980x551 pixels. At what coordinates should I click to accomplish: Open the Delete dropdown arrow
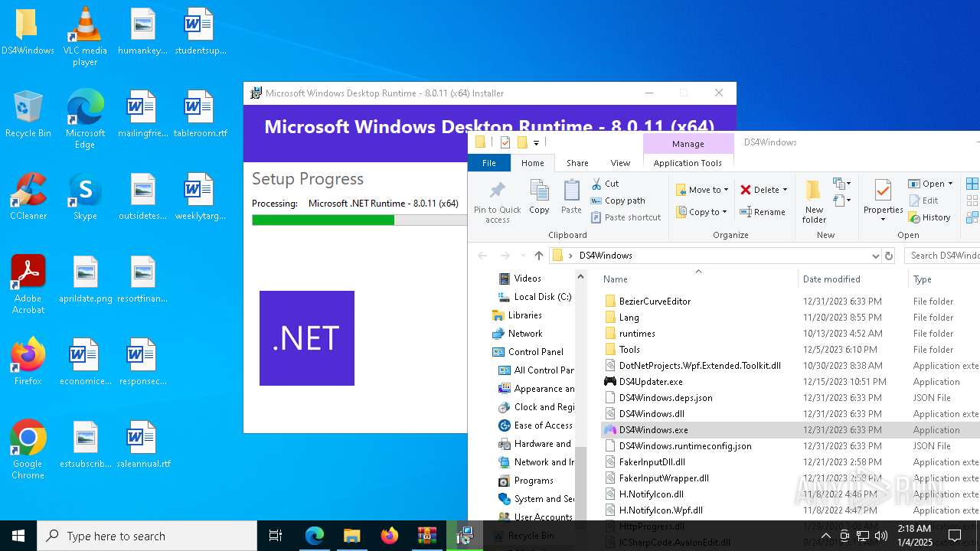(785, 190)
